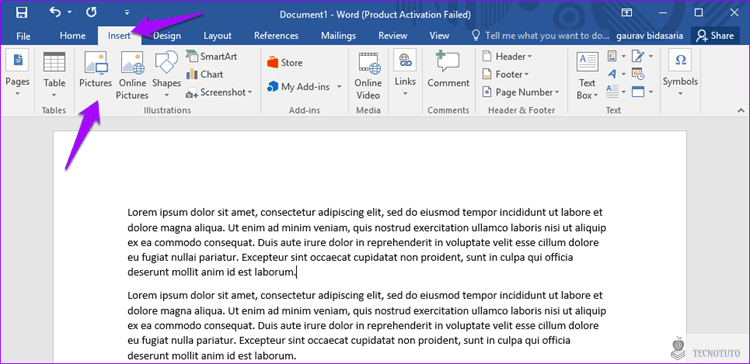This screenshot has height=364, width=750.
Task: Open the Signature Line dropdown arrow
Action: coord(651,57)
